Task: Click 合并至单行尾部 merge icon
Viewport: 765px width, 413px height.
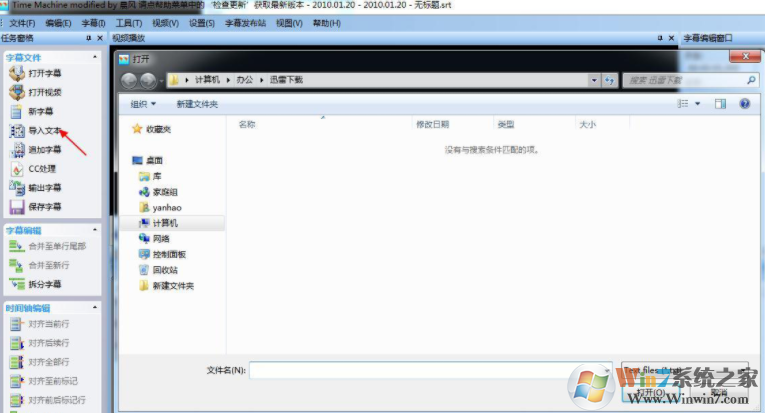Action: [17, 246]
